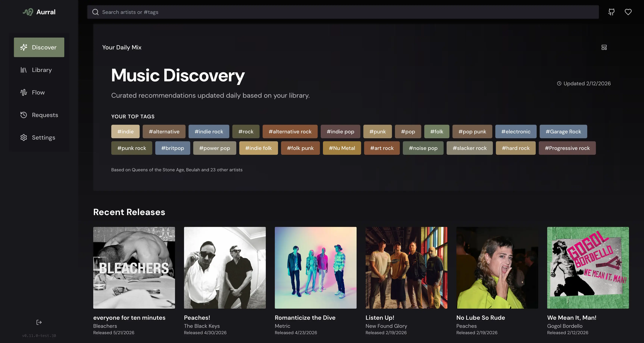Viewport: 644px width, 343px height.
Task: Toggle the #Nu Metal tag
Action: click(x=342, y=148)
